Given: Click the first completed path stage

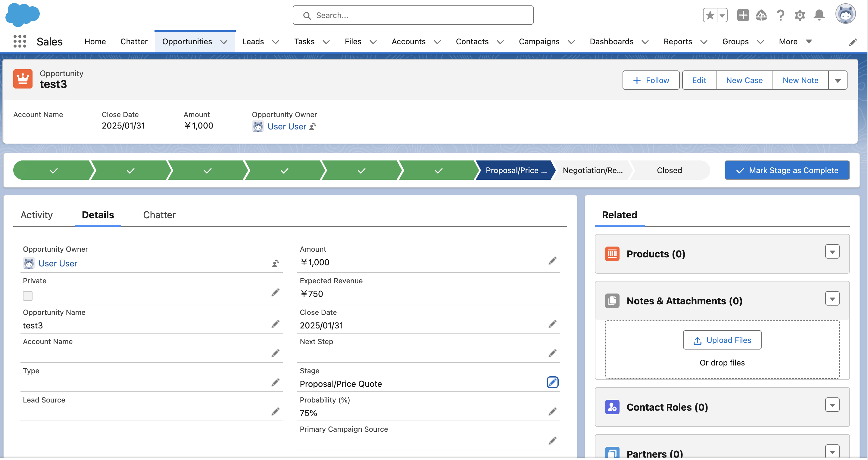Looking at the screenshot, I should (53, 171).
